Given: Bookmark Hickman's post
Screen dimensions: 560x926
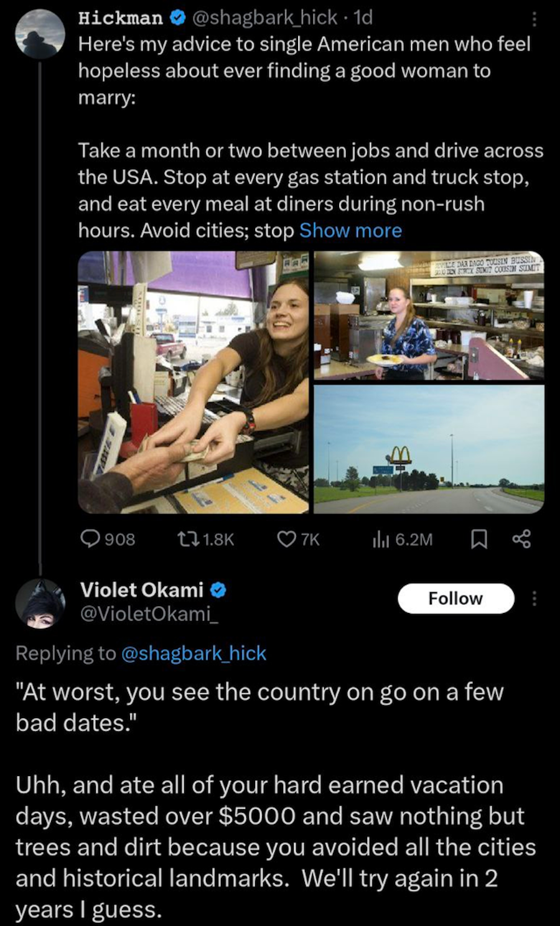Looking at the screenshot, I should pyautogui.click(x=478, y=539).
